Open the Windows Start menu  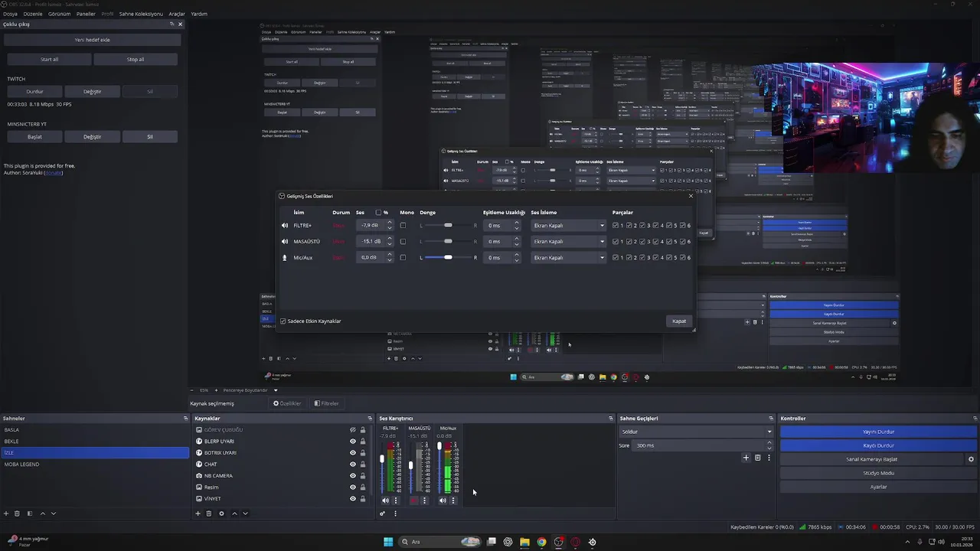point(388,542)
